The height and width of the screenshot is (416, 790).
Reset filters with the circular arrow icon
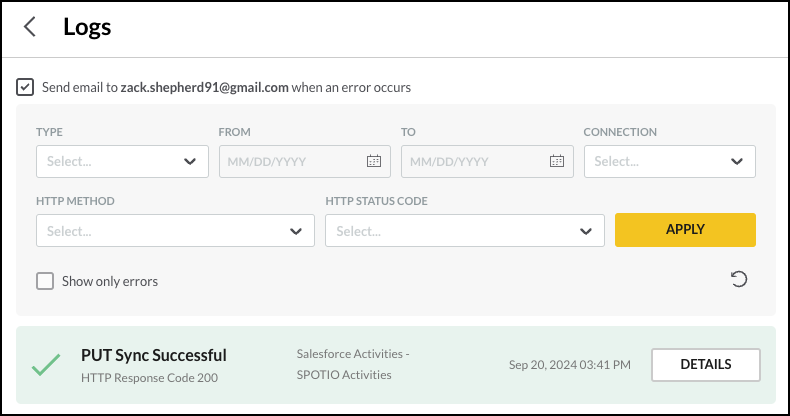point(739,280)
